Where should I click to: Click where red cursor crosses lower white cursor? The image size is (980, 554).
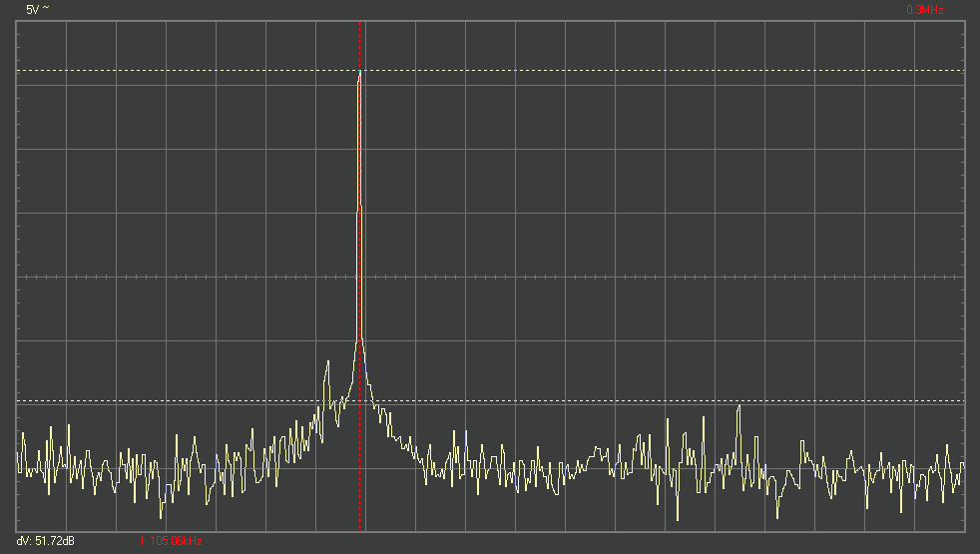coord(359,401)
